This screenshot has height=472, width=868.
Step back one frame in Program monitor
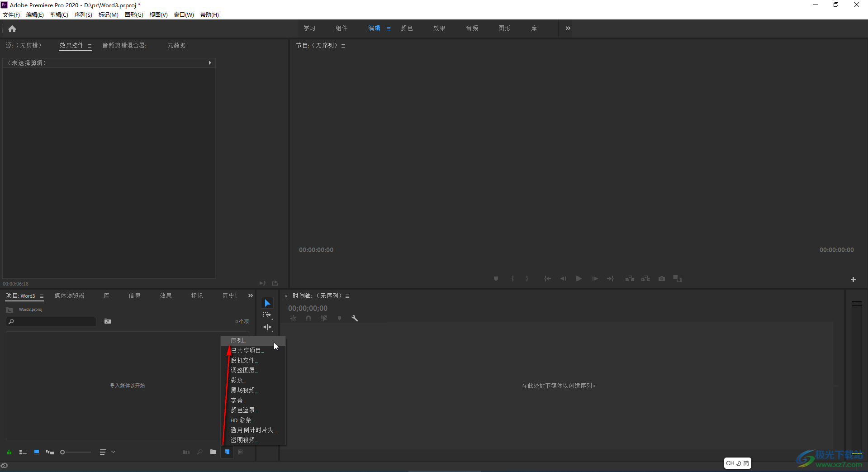coord(563,279)
